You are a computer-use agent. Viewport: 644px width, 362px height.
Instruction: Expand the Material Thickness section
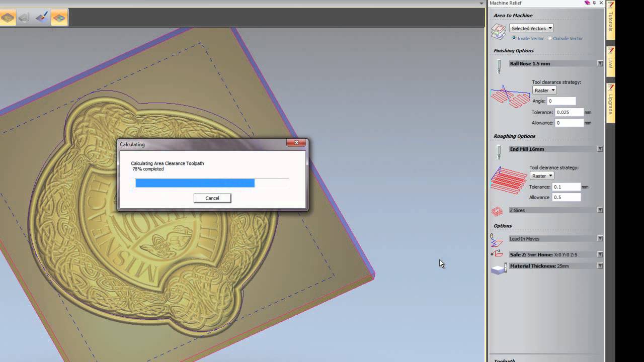click(600, 265)
